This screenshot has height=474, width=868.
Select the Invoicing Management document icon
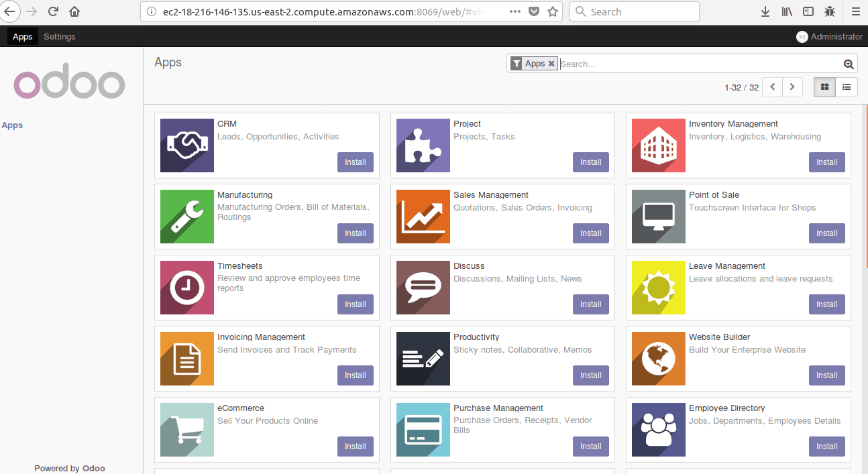click(x=187, y=359)
